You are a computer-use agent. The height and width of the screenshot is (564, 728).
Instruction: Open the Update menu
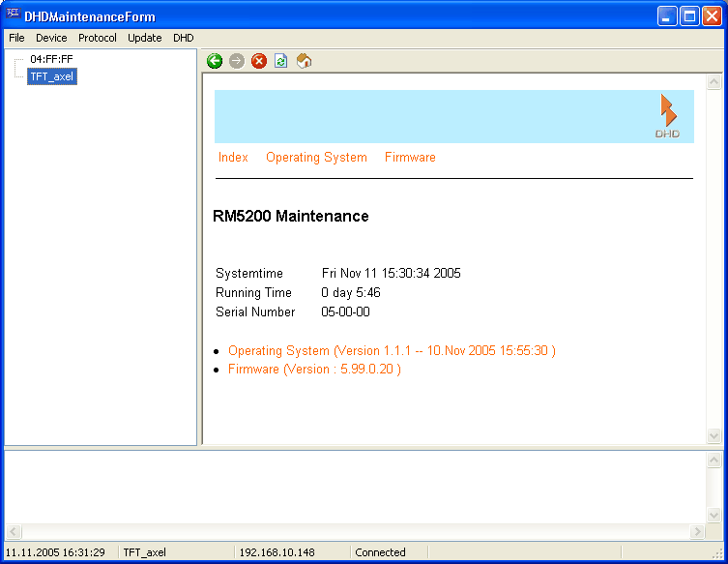click(x=145, y=38)
